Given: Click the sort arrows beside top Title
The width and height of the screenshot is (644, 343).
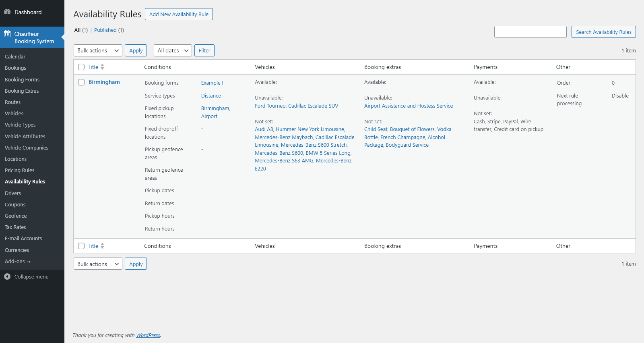Looking at the screenshot, I should (x=102, y=67).
